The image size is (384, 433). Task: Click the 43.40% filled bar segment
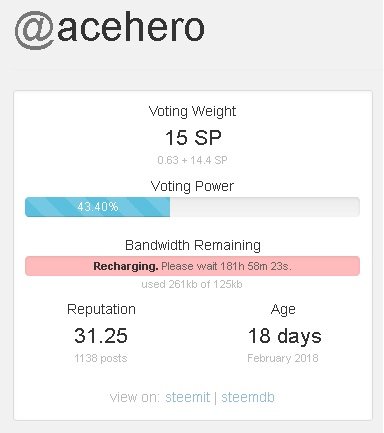tap(98, 207)
